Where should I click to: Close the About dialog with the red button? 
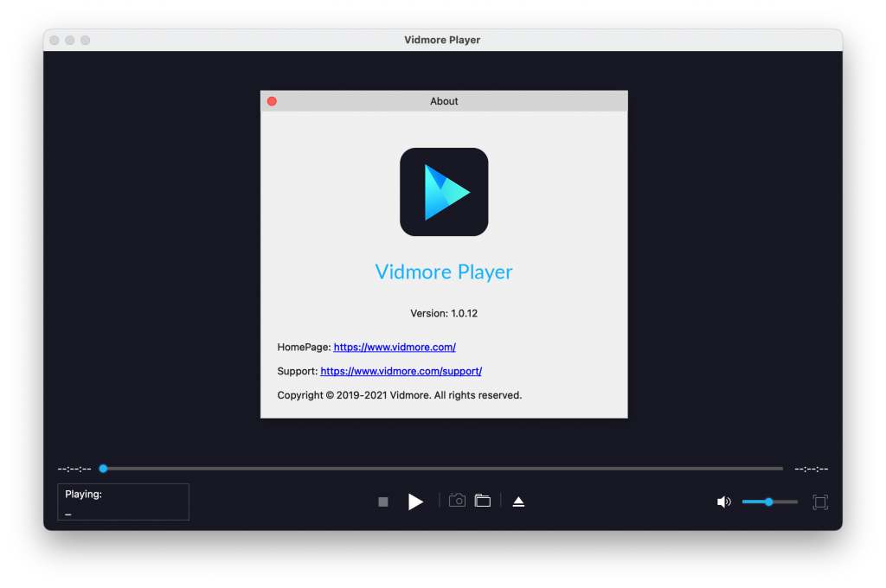272,101
